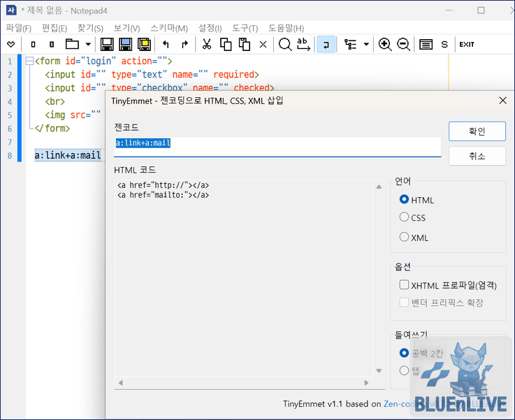This screenshot has width=515, height=420.
Task: Click the Zoom in toolbar icon
Action: [x=384, y=44]
